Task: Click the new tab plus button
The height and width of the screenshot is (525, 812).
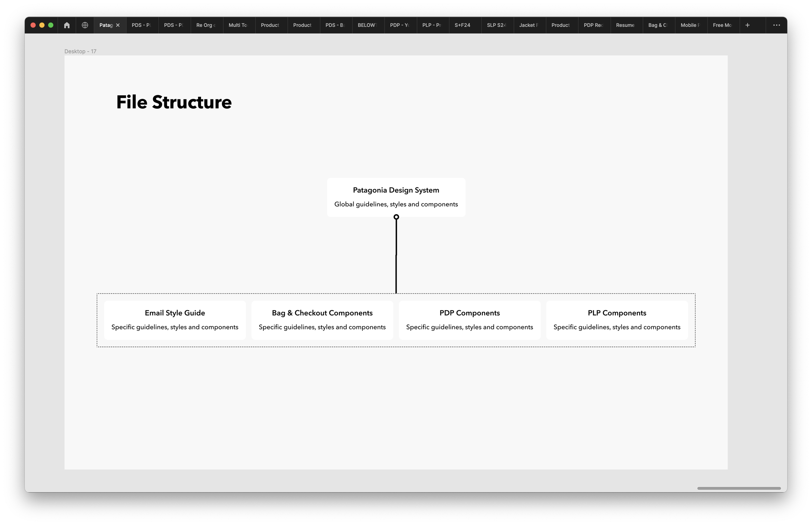Action: [747, 25]
